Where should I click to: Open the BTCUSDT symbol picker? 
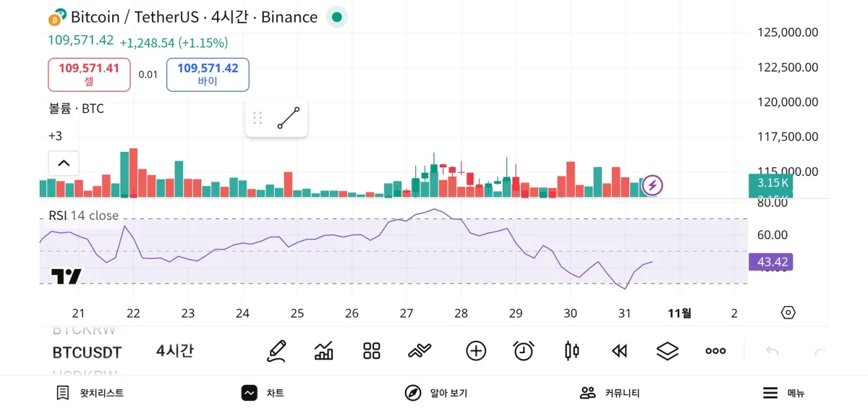pyautogui.click(x=87, y=352)
